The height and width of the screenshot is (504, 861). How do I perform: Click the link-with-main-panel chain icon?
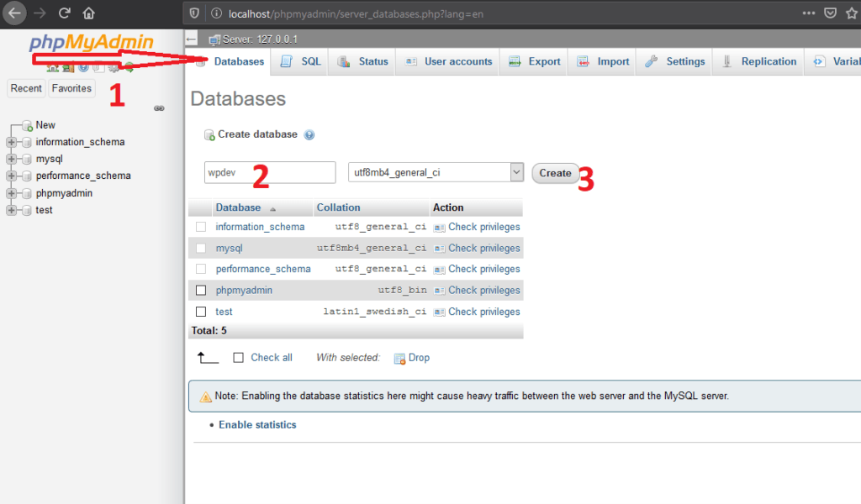tap(159, 108)
